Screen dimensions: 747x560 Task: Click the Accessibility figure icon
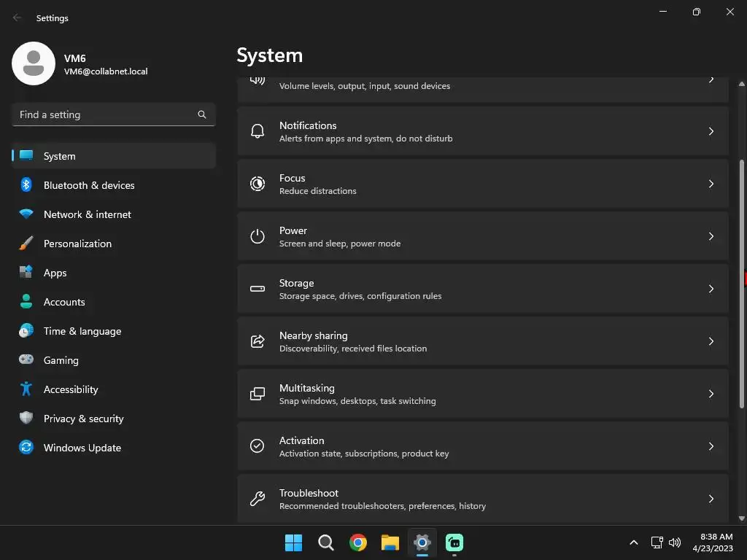[x=26, y=389]
